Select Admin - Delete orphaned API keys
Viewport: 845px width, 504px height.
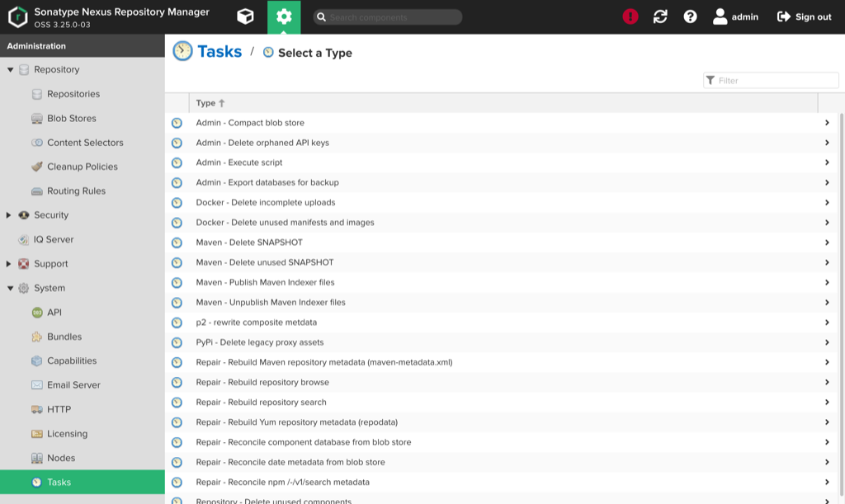point(501,143)
